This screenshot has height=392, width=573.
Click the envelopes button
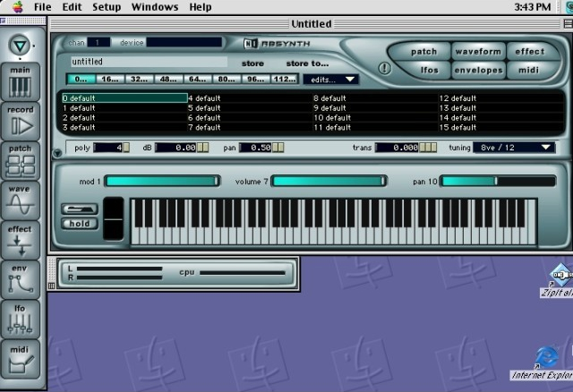tap(478, 70)
